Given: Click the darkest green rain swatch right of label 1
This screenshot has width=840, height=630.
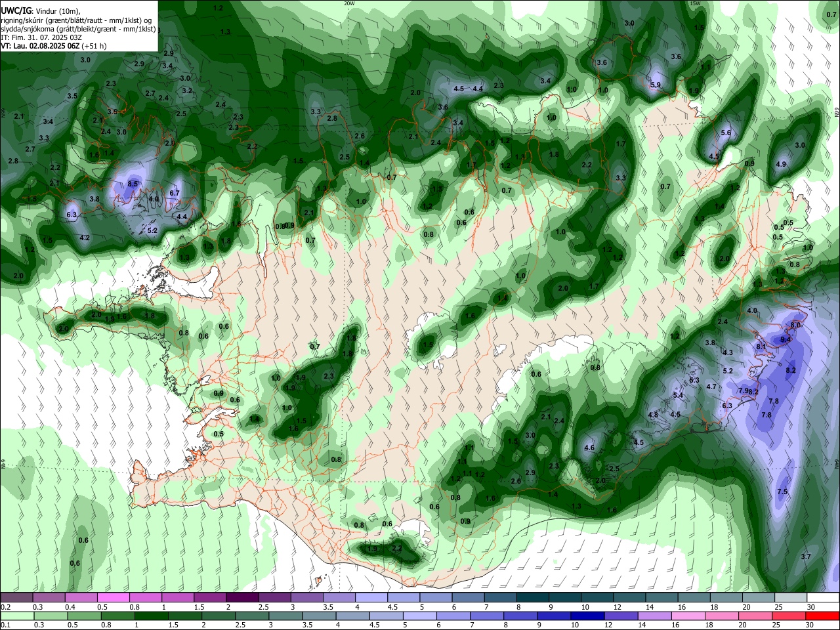Looking at the screenshot, I should tap(151, 616).
